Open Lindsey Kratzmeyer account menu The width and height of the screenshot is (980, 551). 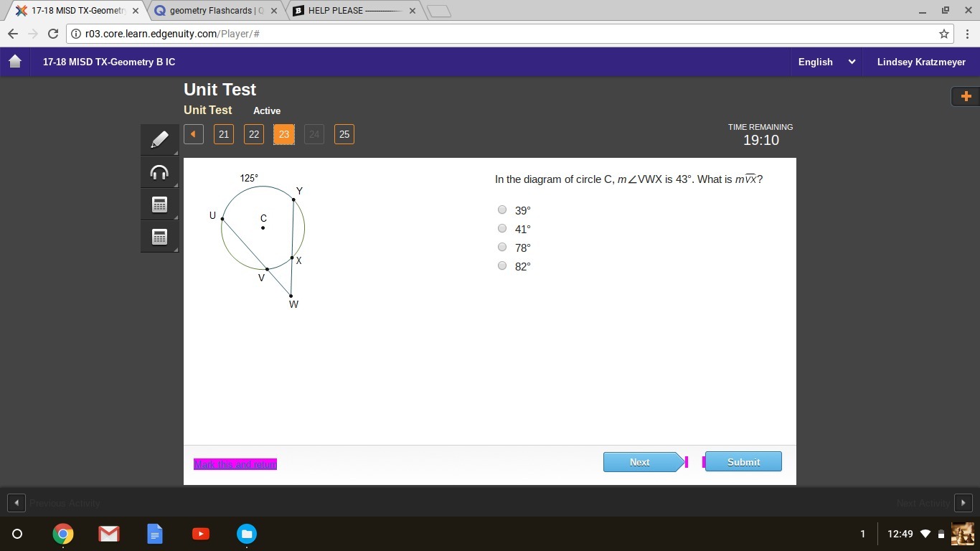(x=921, y=62)
